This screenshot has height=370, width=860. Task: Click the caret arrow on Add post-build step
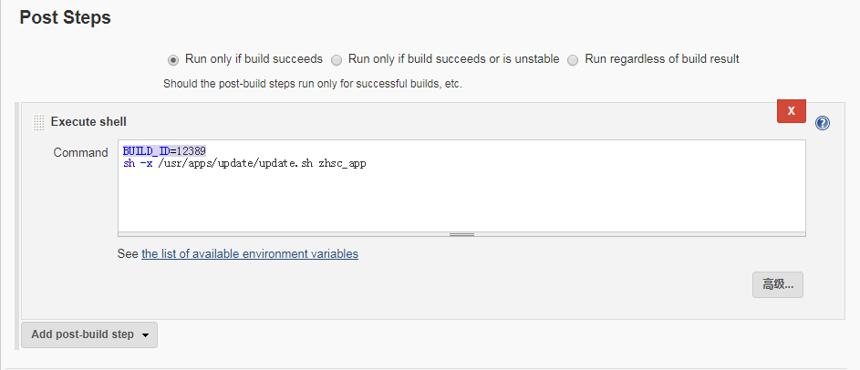(x=145, y=335)
